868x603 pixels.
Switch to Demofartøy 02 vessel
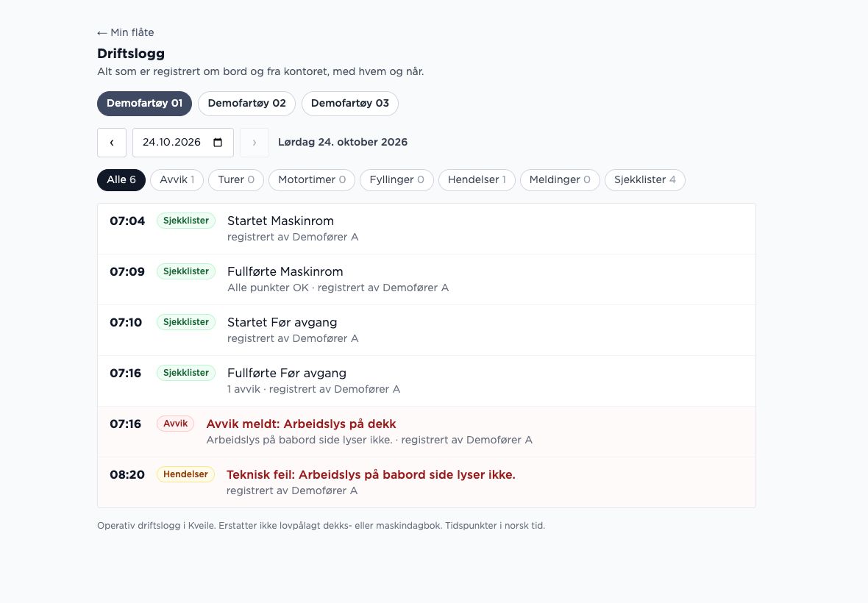pos(247,104)
